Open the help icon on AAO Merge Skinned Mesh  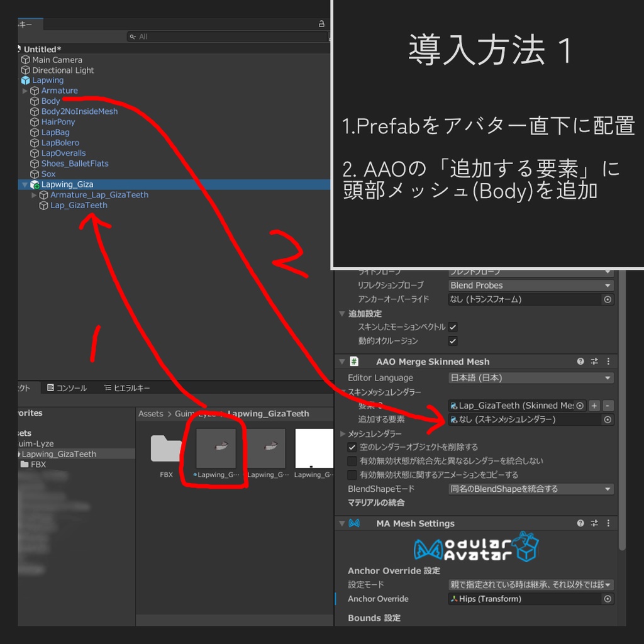(x=580, y=361)
